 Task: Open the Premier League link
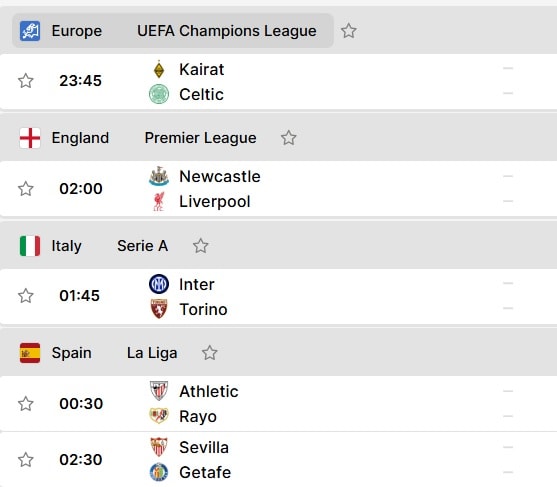click(x=200, y=138)
